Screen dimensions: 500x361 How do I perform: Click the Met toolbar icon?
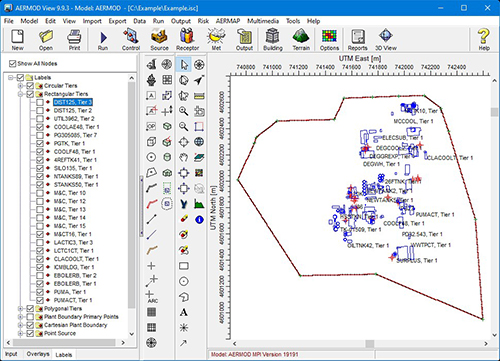(x=216, y=40)
